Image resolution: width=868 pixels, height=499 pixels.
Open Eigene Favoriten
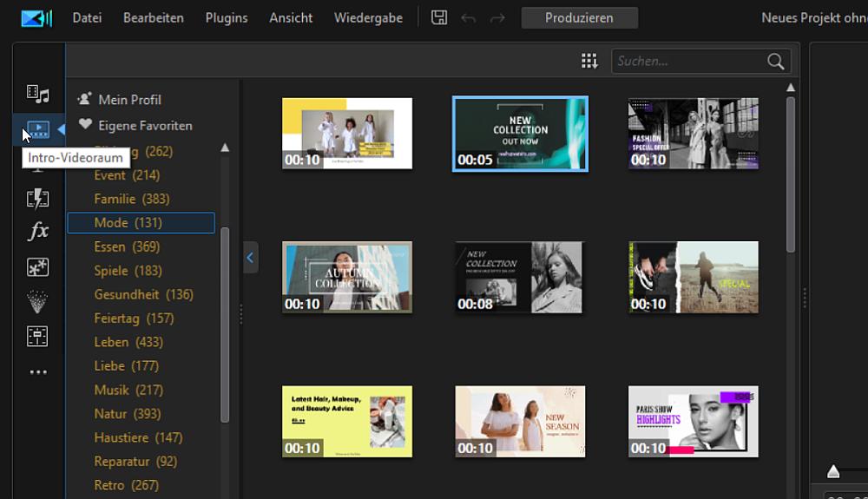point(145,126)
